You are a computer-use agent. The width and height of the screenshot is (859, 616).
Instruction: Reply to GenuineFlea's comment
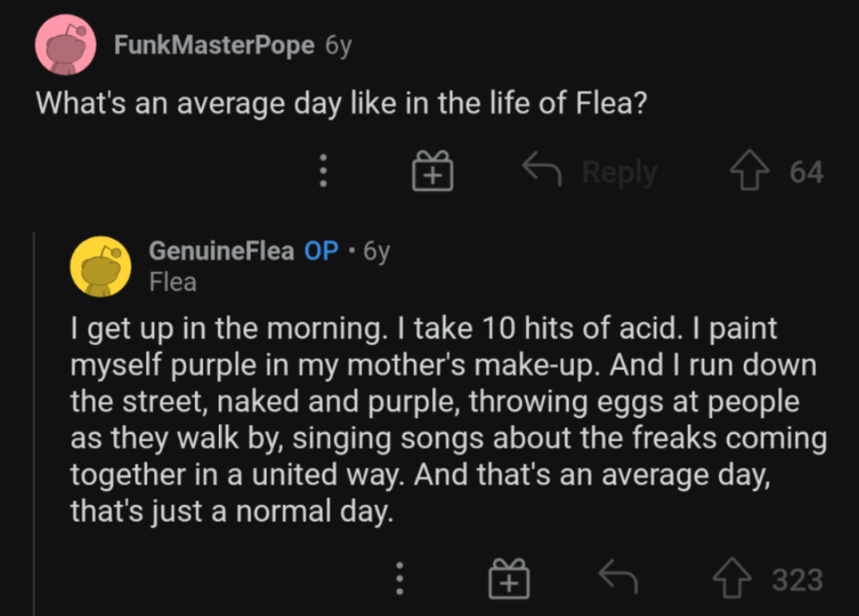[x=618, y=577]
